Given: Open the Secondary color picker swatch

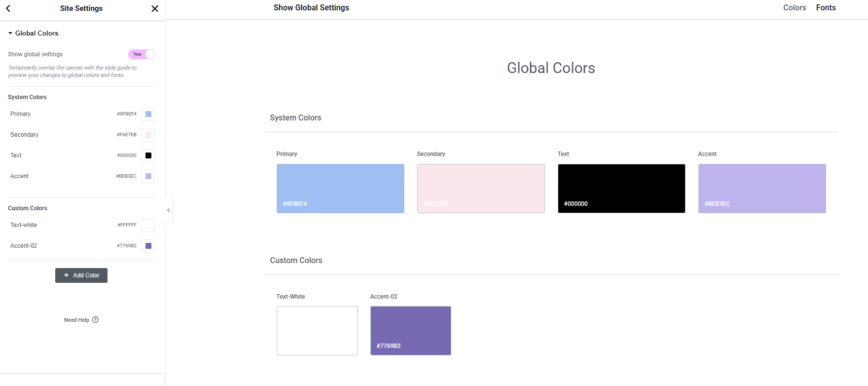Looking at the screenshot, I should 148,135.
